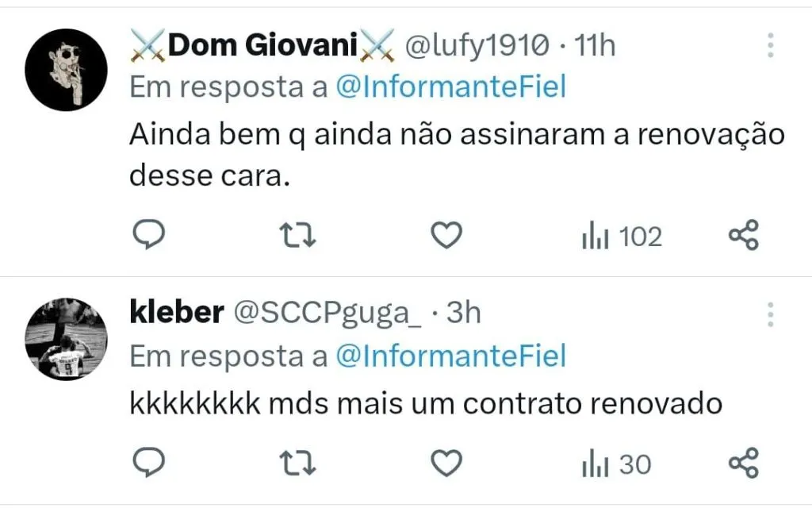Click the @lufy1910 username handle
This screenshot has height=508, width=812.
(x=477, y=46)
